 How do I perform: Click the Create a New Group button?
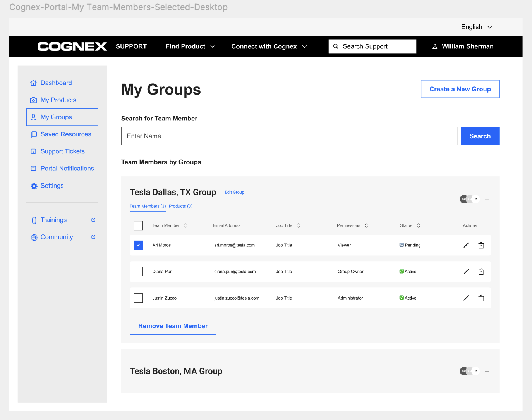460,89
